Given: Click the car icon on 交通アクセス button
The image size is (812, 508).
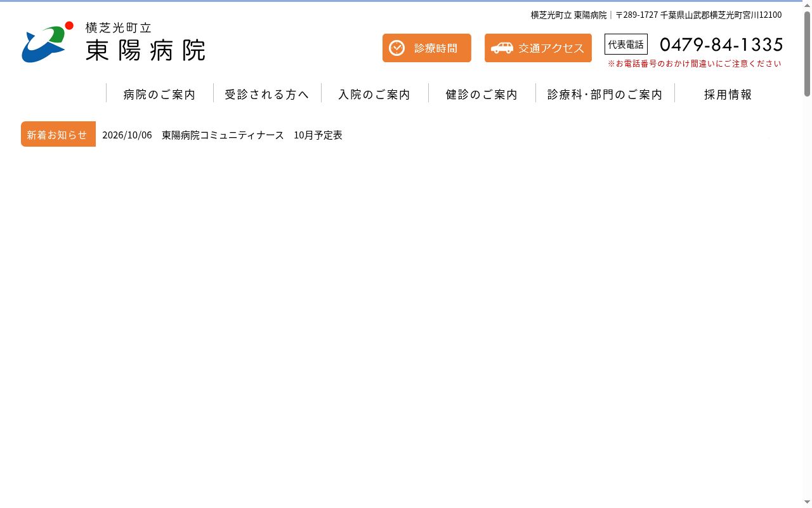Looking at the screenshot, I should (502, 48).
